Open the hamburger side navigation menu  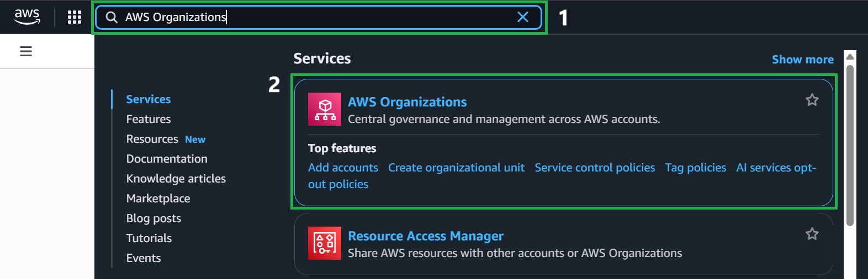pos(26,51)
